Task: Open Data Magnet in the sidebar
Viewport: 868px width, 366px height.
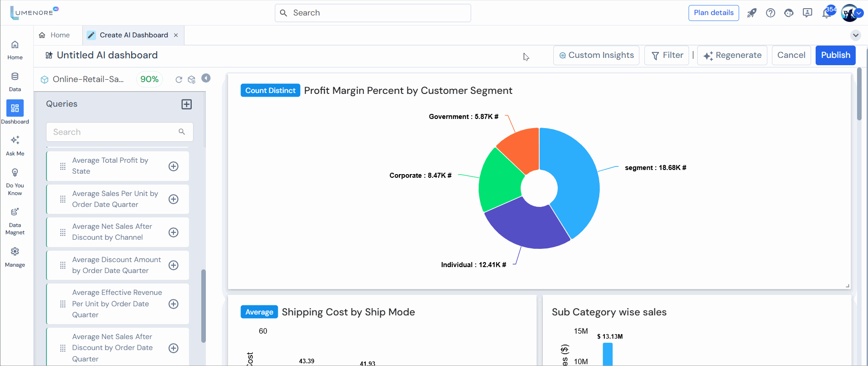Action: click(15, 221)
